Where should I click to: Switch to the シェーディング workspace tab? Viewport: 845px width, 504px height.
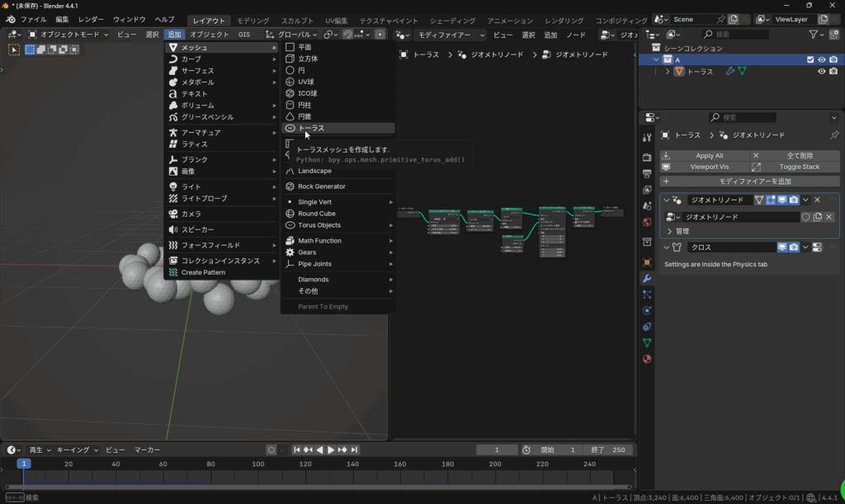click(x=452, y=21)
